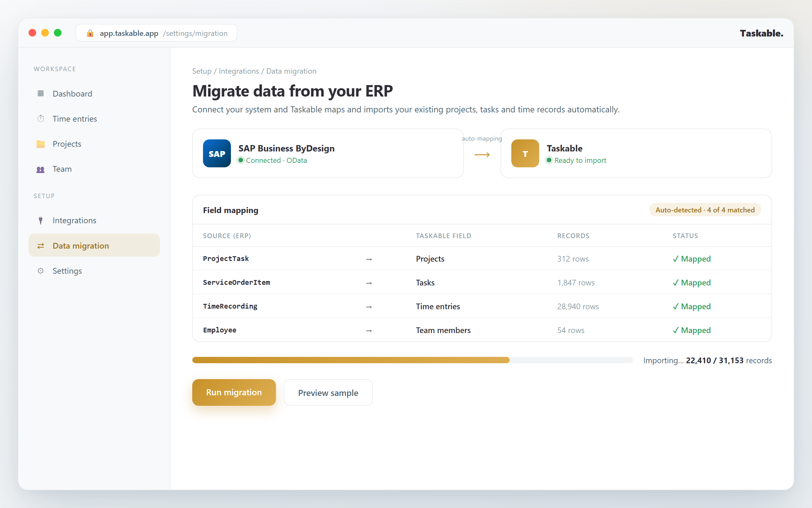The height and width of the screenshot is (508, 812).
Task: Click the TASKABLE FIELD column header
Action: pos(443,236)
